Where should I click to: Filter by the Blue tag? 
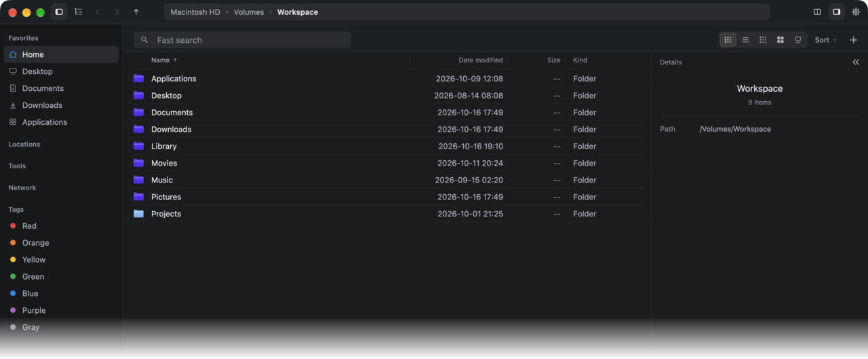(61, 294)
